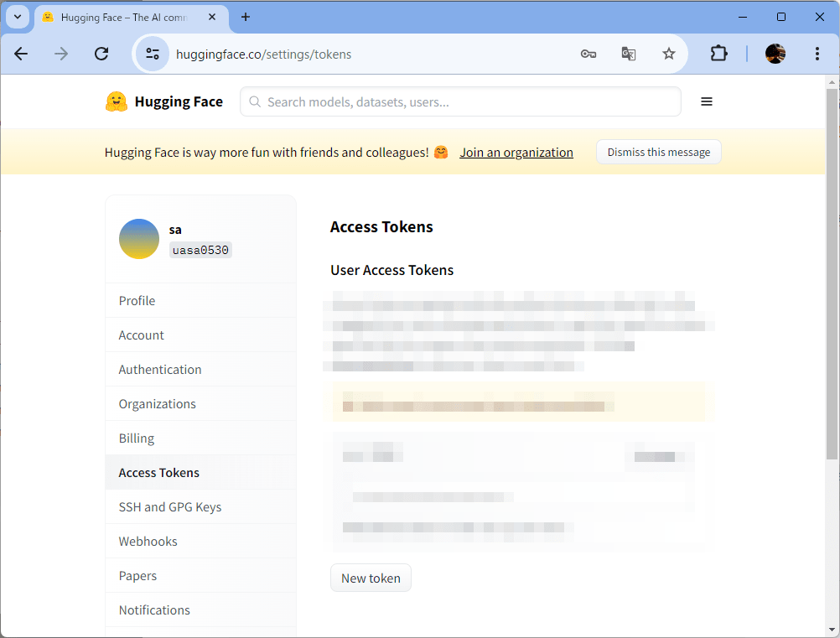Click the page vertical scrollbar thumb
The image size is (840, 638).
pos(832,274)
